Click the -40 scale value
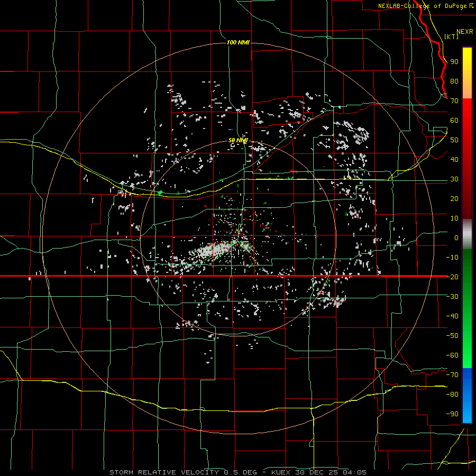 (x=452, y=316)
